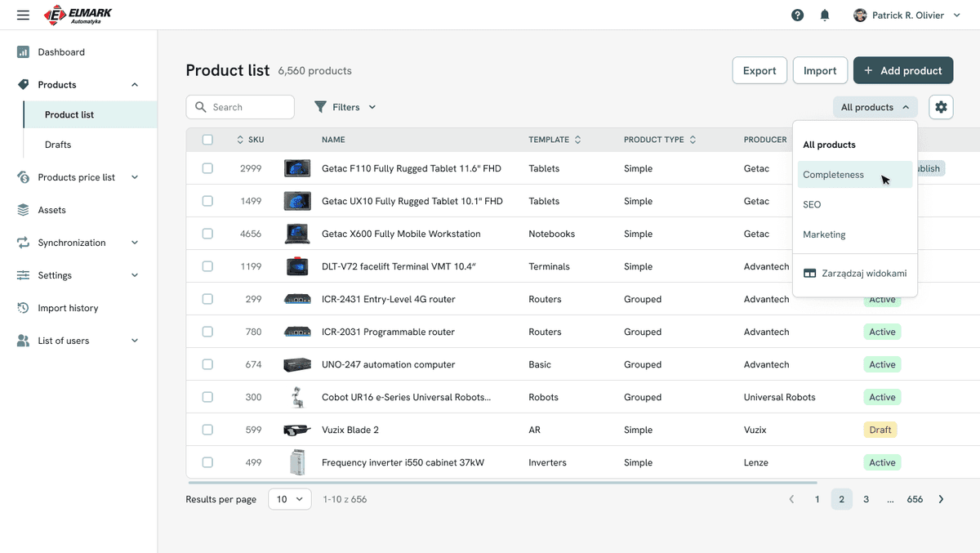Open the user account dropdown chevron
The image size is (980, 553).
pyautogui.click(x=957, y=16)
